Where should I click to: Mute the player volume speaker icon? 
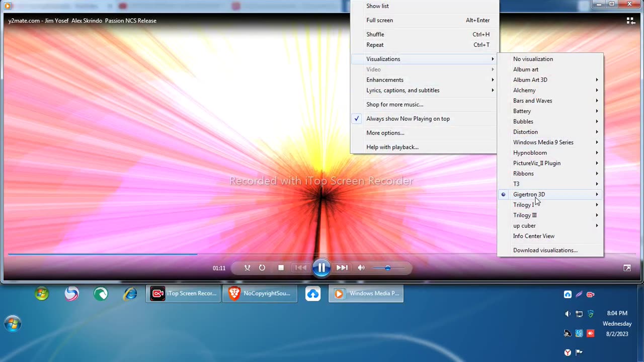pyautogui.click(x=361, y=268)
